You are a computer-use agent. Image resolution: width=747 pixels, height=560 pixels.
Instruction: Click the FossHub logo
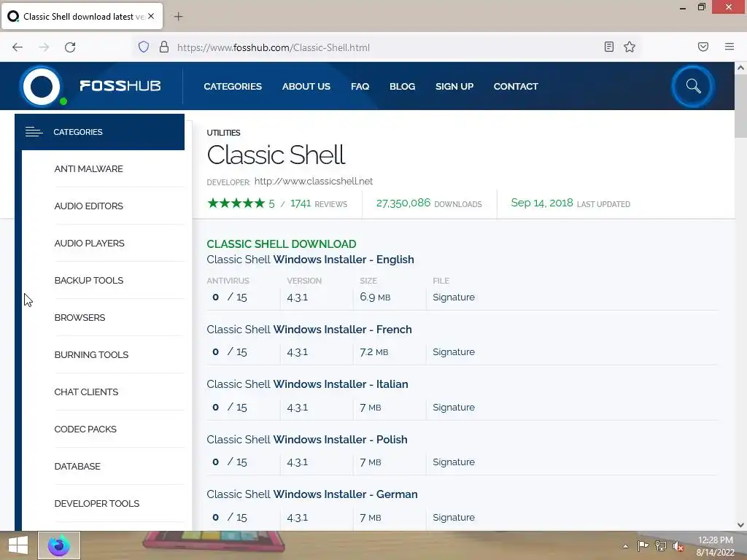[90, 86]
